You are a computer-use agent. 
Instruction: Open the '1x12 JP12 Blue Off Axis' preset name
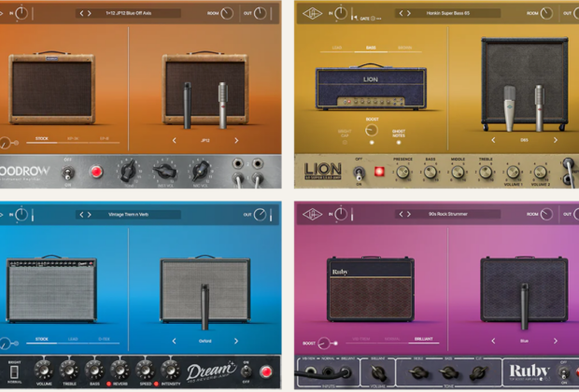(129, 13)
